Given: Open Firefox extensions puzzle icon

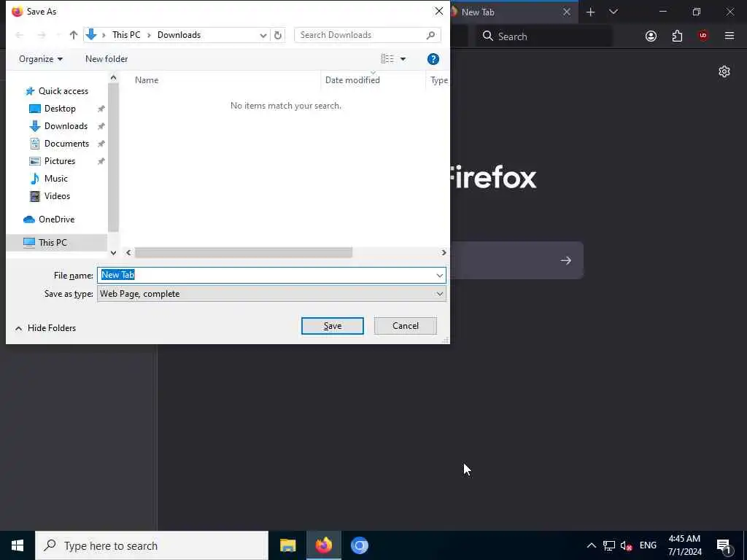Looking at the screenshot, I should tap(677, 36).
